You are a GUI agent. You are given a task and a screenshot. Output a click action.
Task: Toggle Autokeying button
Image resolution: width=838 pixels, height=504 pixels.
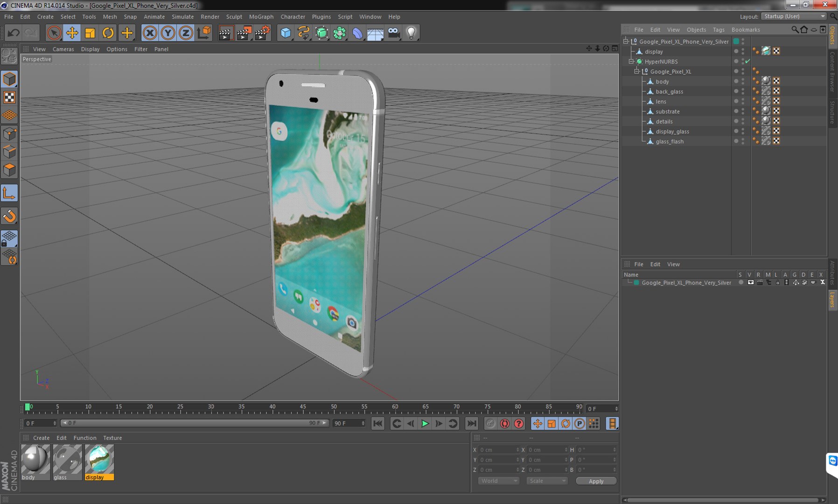point(504,423)
